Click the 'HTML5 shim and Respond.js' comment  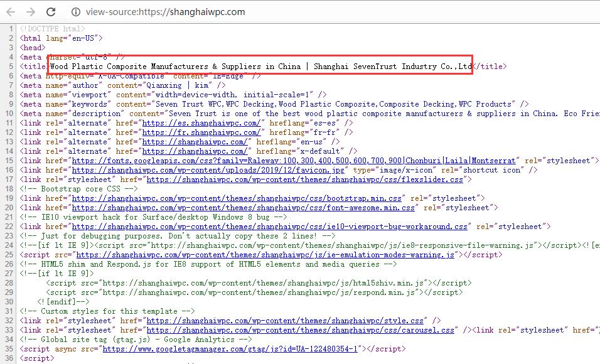click(x=208, y=264)
